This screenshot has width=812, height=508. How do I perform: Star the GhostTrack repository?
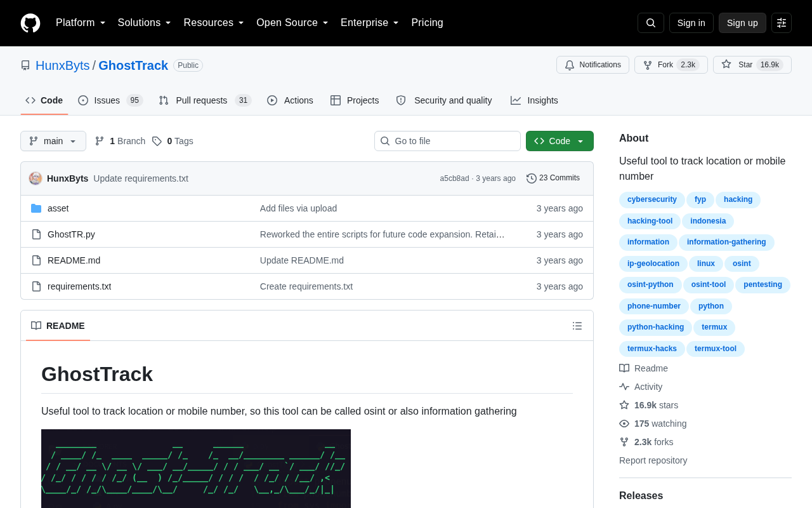pos(752,65)
